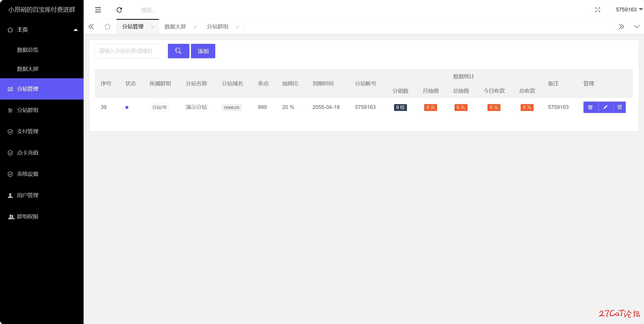Switch to the 数据大屏 tab
Screen dimensions: 644x324
(175, 27)
